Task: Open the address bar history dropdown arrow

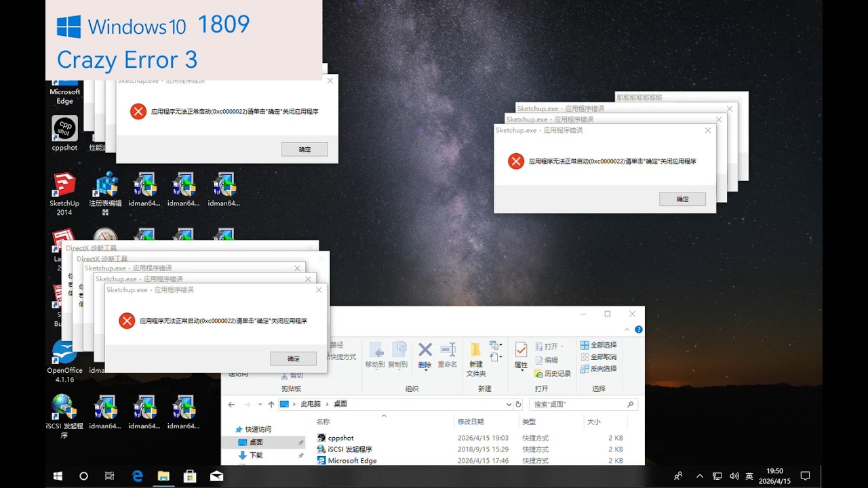Action: click(x=509, y=405)
